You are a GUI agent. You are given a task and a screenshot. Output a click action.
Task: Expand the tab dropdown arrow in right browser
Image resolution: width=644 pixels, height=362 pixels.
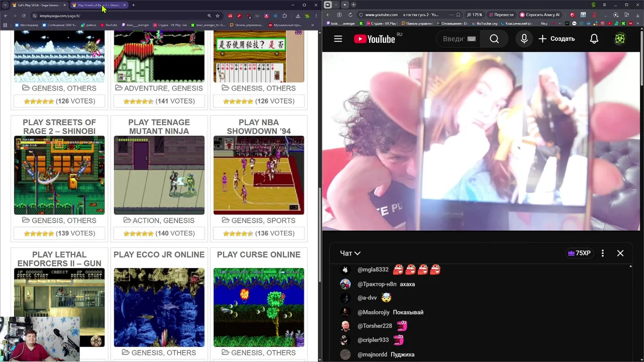(x=336, y=5)
